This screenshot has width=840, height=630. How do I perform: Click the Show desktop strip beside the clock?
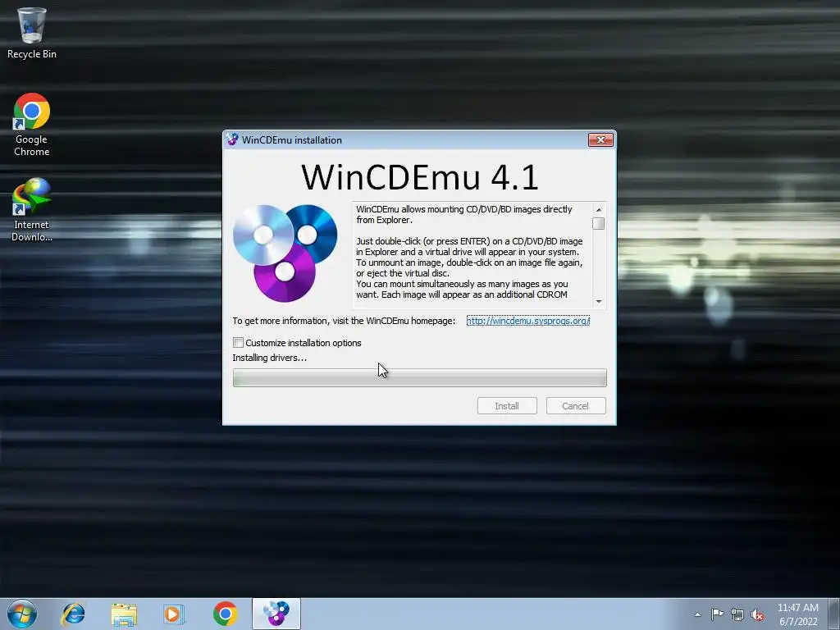click(834, 614)
